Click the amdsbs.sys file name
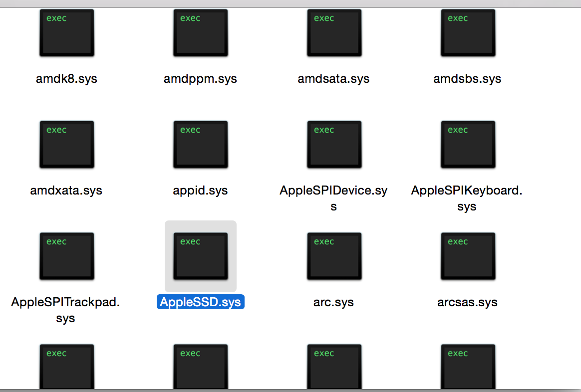 tap(467, 79)
